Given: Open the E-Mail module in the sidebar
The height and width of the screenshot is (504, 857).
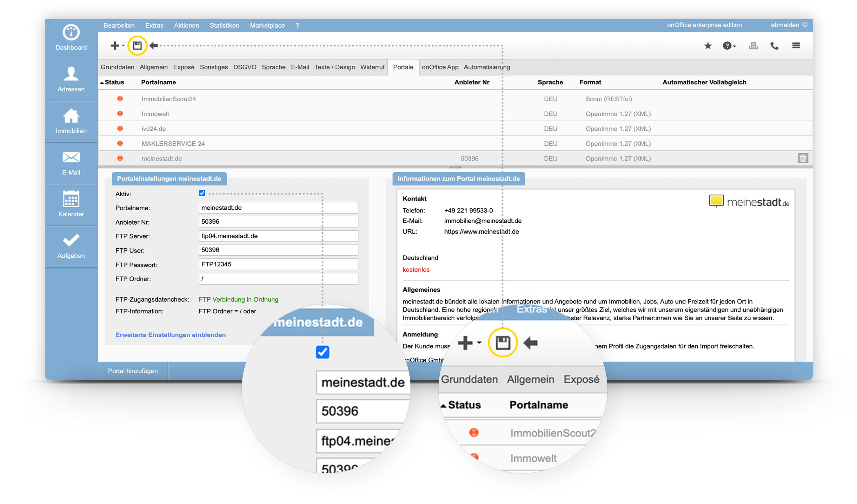Looking at the screenshot, I should (71, 163).
